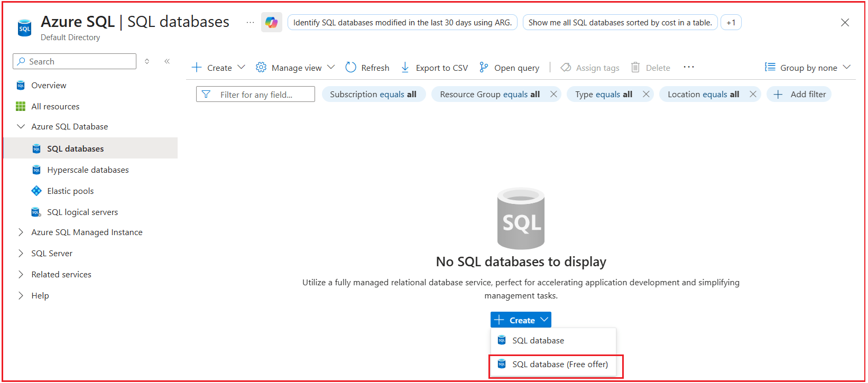
Task: Click the Filter for any field box
Action: [255, 94]
